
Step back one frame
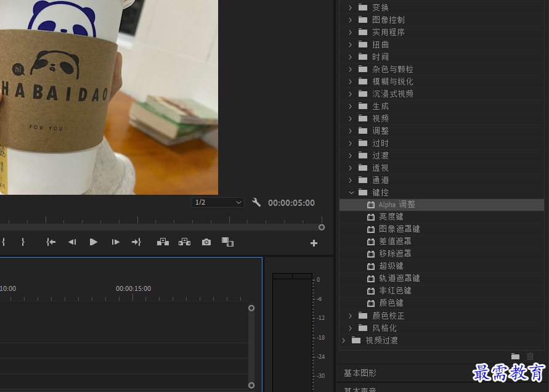point(72,242)
